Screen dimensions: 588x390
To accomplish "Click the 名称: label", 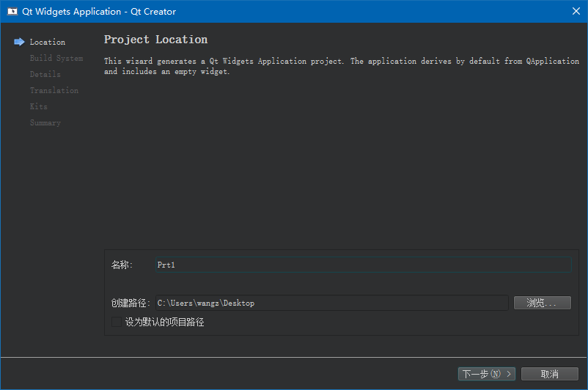I will click(122, 265).
